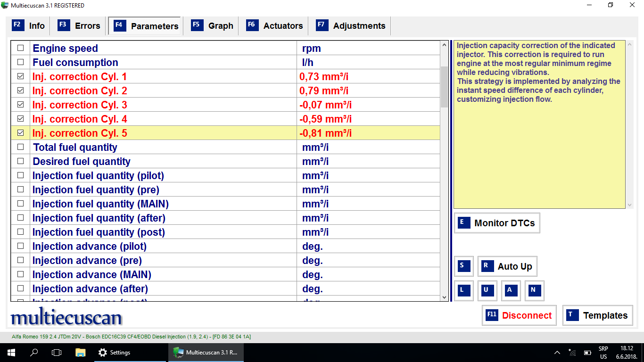Click the U shortcut button
This screenshot has height=362, width=644.
[x=487, y=291]
